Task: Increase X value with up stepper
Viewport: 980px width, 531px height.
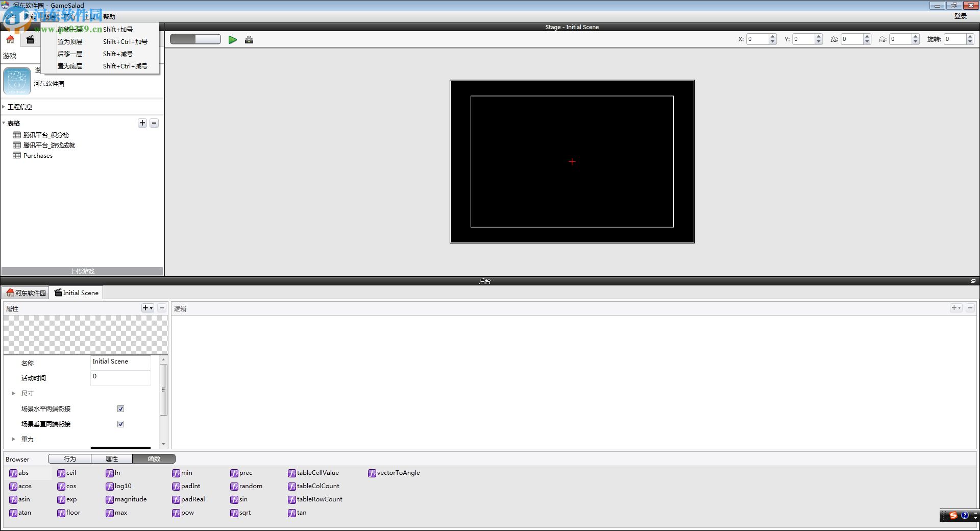Action: pos(773,36)
